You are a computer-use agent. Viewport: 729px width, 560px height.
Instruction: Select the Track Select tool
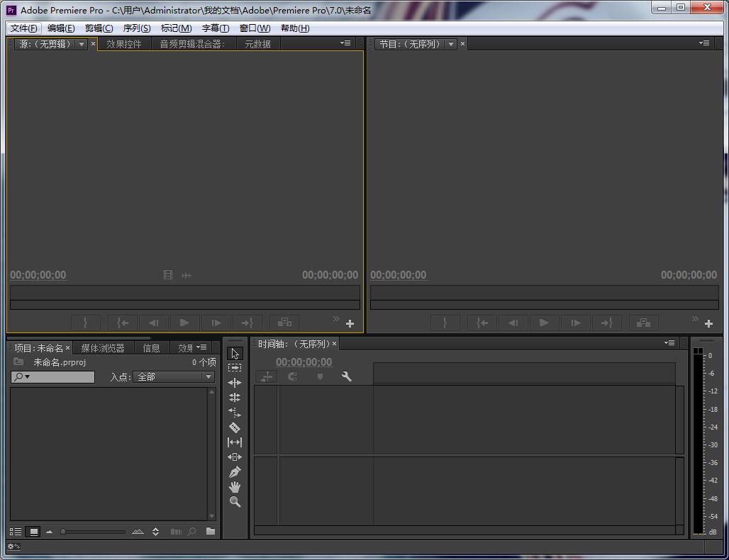[x=235, y=368]
